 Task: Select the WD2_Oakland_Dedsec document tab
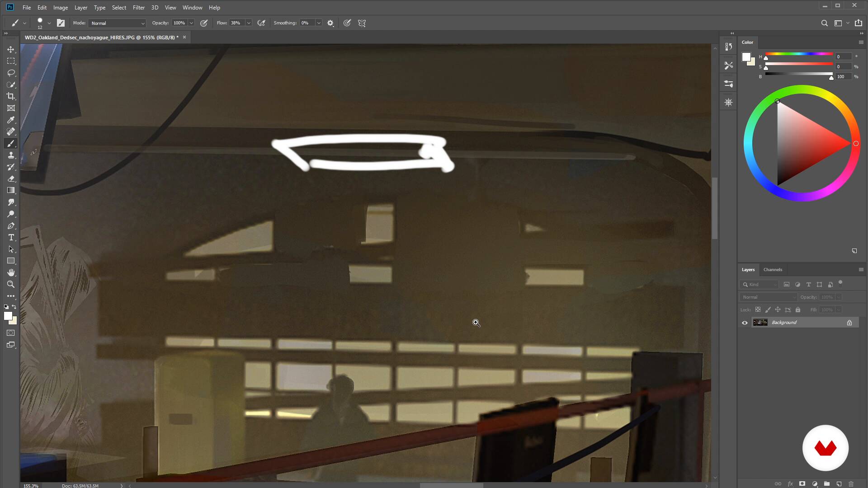[x=102, y=38]
